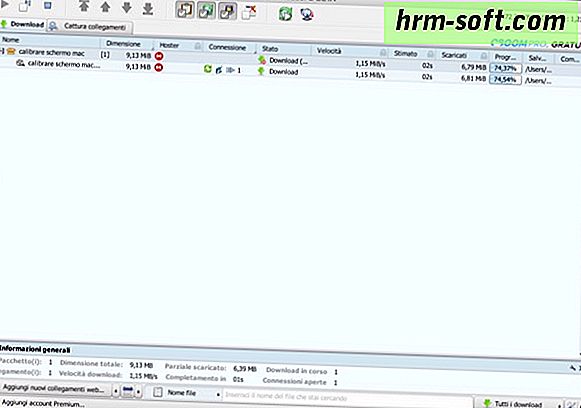Move selected download down one position
581x408 pixels.
(x=127, y=7)
